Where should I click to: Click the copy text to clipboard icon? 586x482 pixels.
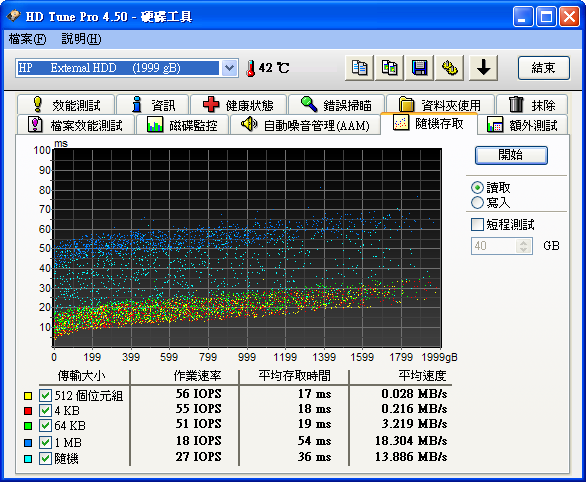point(359,68)
